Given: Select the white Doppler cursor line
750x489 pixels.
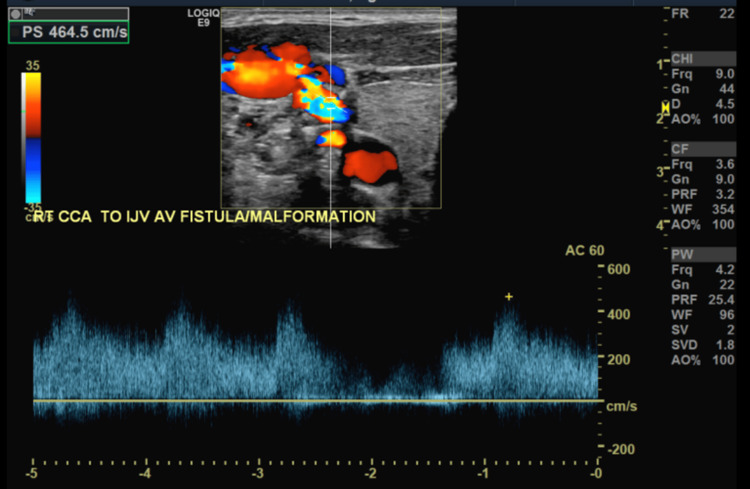Looking at the screenshot, I should click(x=331, y=128).
